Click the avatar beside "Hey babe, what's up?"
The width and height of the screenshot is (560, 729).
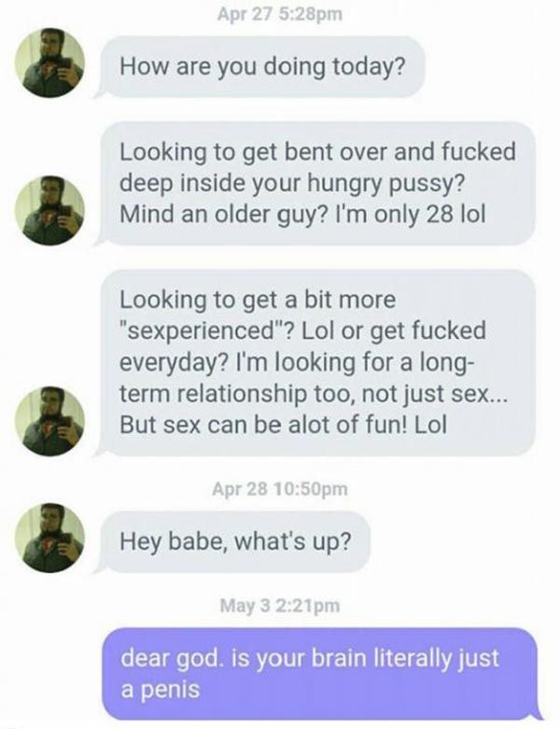(x=49, y=538)
